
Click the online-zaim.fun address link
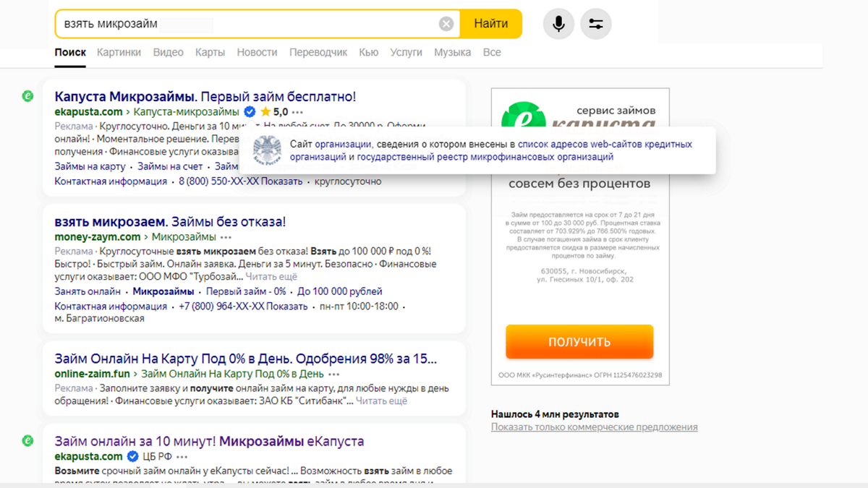pyautogui.click(x=93, y=374)
